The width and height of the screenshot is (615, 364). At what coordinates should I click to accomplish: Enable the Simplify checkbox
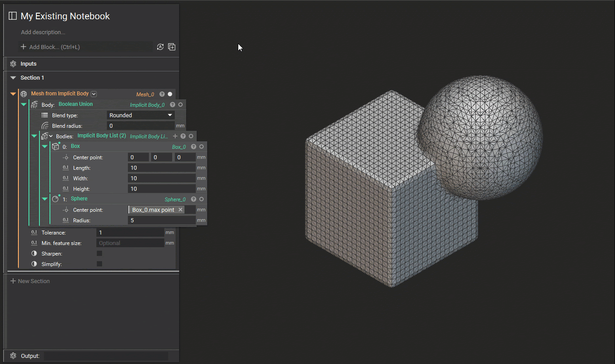point(99,264)
